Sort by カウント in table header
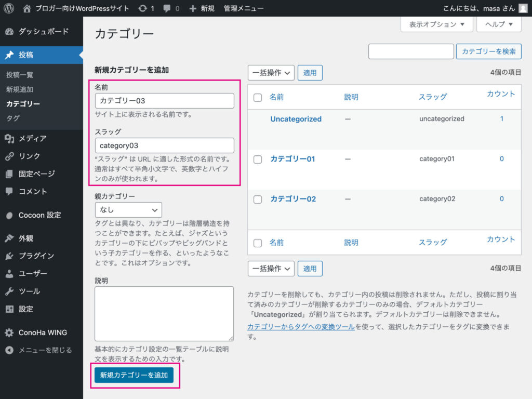532x399 pixels. click(501, 94)
